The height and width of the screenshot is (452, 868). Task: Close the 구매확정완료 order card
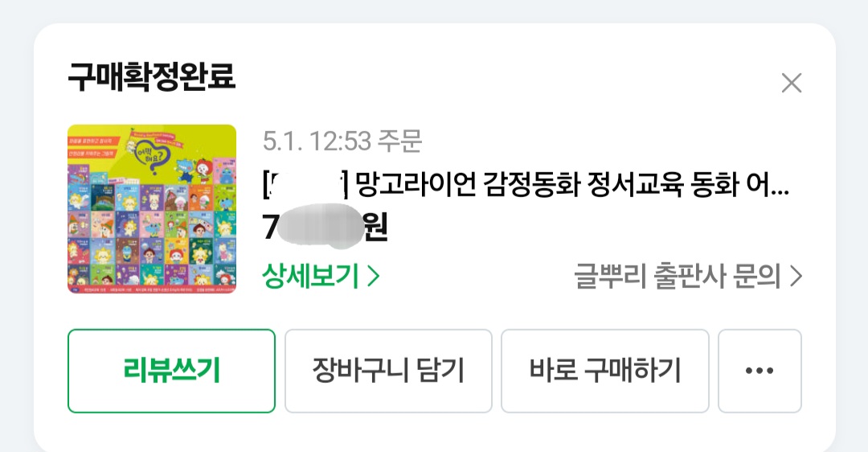[x=791, y=83]
